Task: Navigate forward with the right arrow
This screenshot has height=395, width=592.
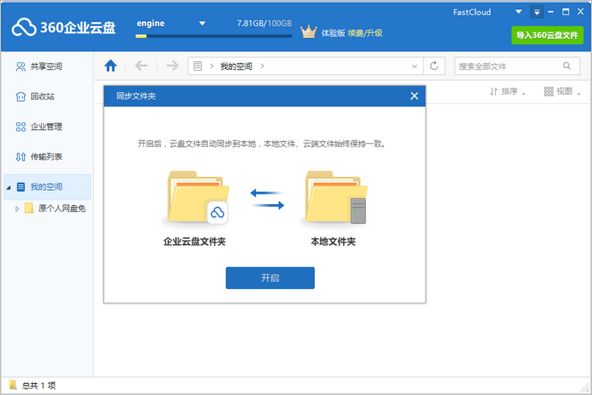Action: 172,66
